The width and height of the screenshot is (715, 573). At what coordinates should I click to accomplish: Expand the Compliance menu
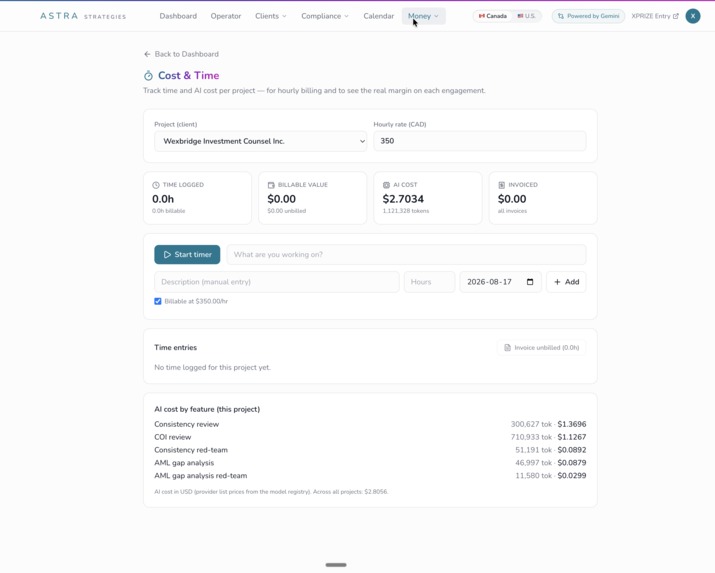[325, 16]
